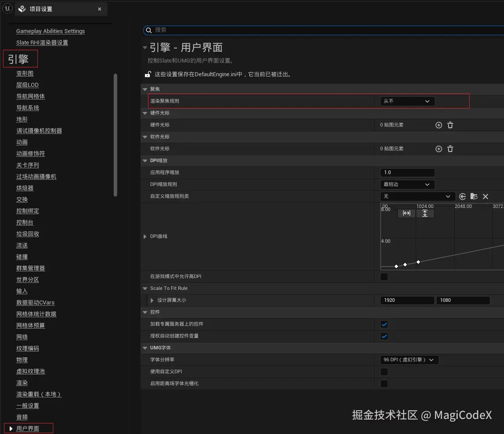Screen dimensions: 504x434
Task: Click the unlock icon beside DefaultEngine.ini notice
Action: [x=148, y=74]
